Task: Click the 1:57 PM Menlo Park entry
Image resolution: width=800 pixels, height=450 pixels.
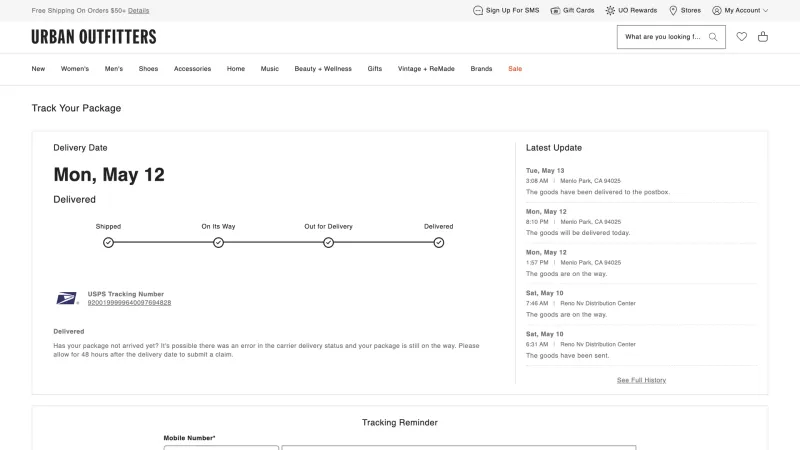Action: click(x=573, y=262)
